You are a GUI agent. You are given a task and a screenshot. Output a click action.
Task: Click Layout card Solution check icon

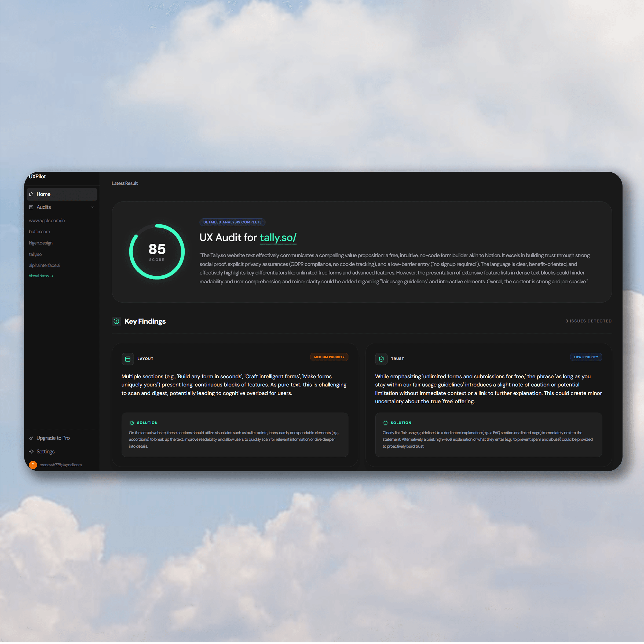[x=132, y=423]
